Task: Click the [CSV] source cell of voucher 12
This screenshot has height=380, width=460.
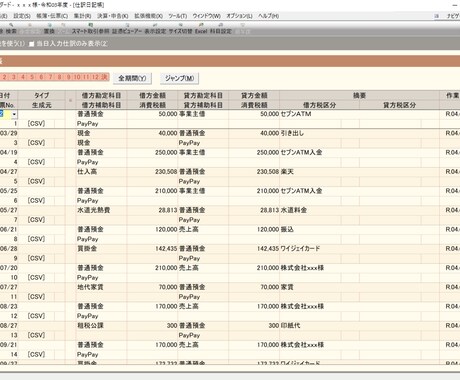Action: click(36, 316)
